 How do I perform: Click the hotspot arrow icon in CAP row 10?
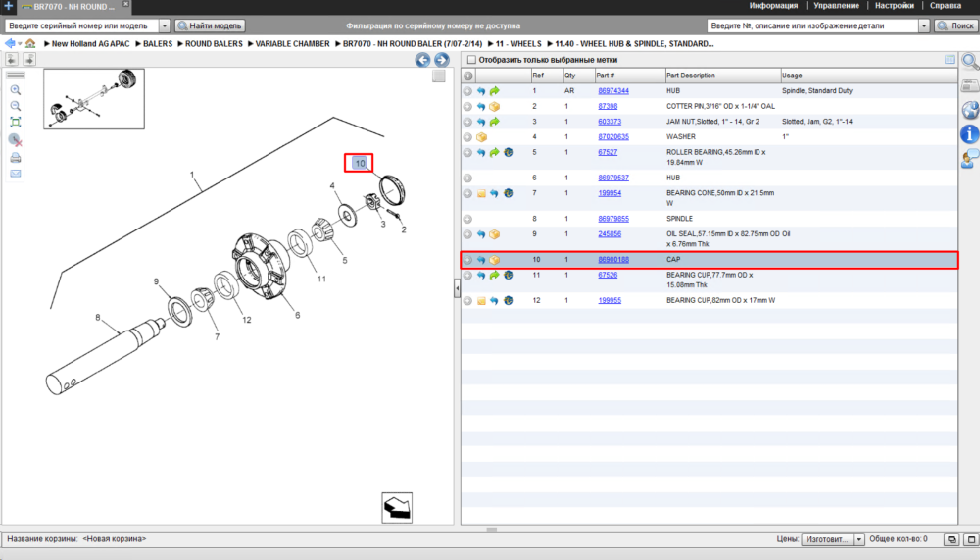pyautogui.click(x=481, y=260)
